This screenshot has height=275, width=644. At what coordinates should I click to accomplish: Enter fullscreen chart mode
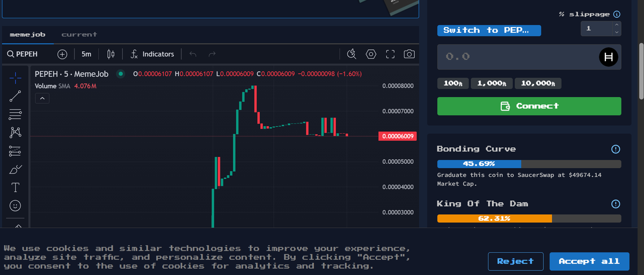(x=390, y=54)
